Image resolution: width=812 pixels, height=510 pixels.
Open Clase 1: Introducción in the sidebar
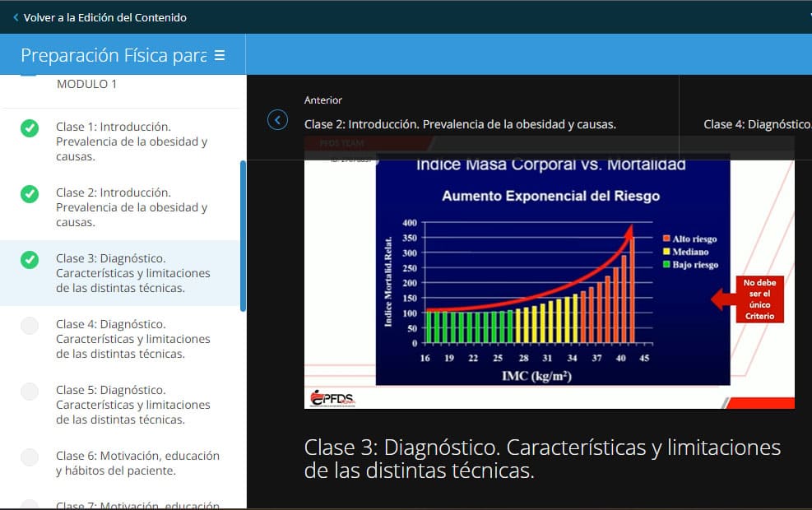tap(132, 141)
